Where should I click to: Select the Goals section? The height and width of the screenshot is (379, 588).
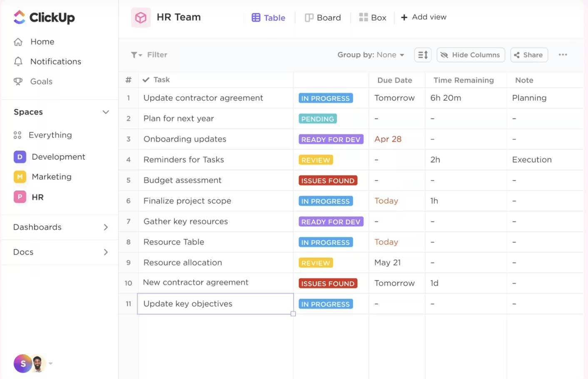42,81
